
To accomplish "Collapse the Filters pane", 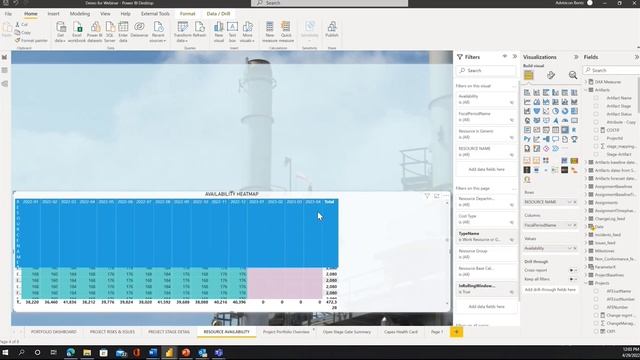I will [515, 57].
